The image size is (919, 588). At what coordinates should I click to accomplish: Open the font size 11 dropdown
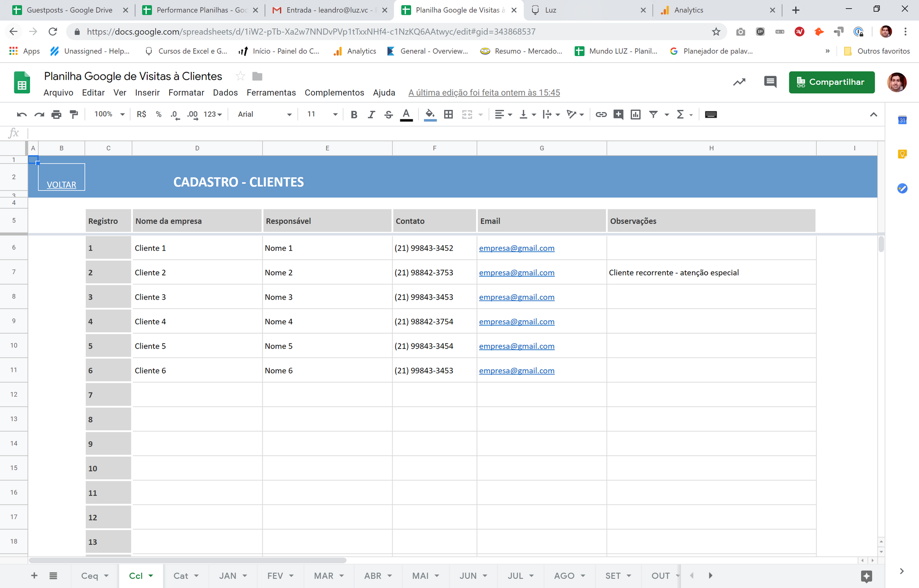click(322, 114)
